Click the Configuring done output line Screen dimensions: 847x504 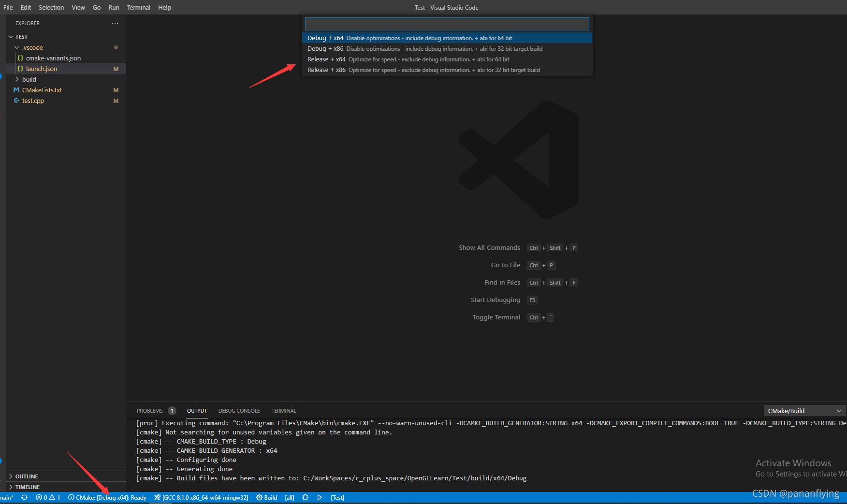(186, 460)
